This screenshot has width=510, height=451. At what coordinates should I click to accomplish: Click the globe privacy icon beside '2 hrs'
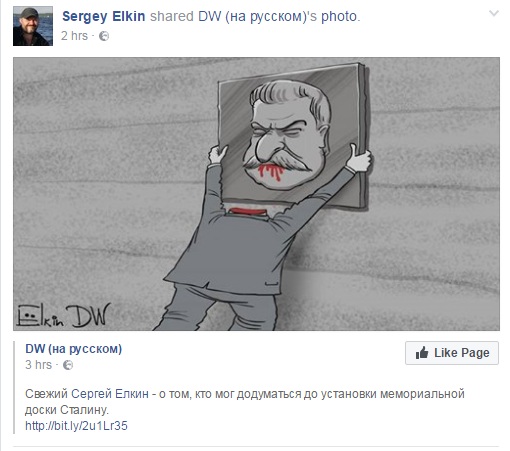pos(104,36)
